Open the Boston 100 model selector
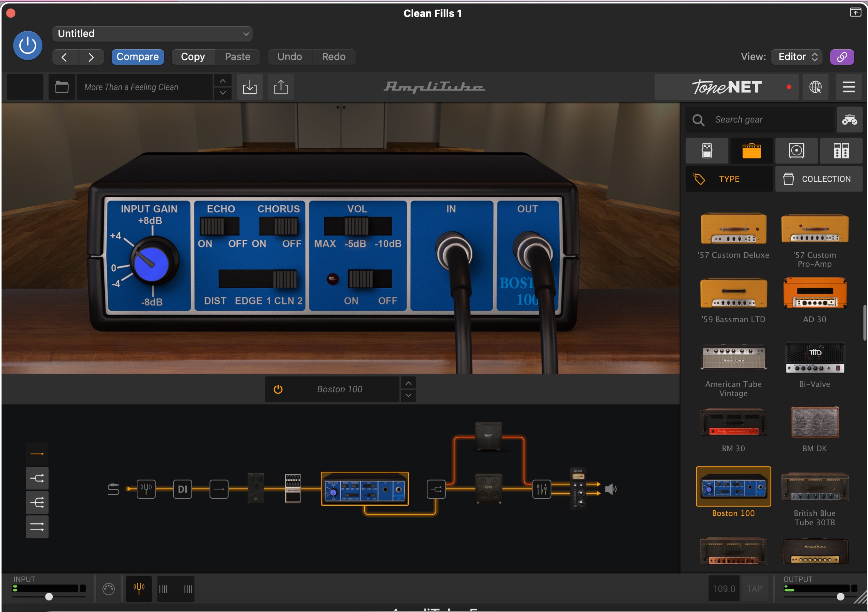868x612 pixels. (339, 389)
